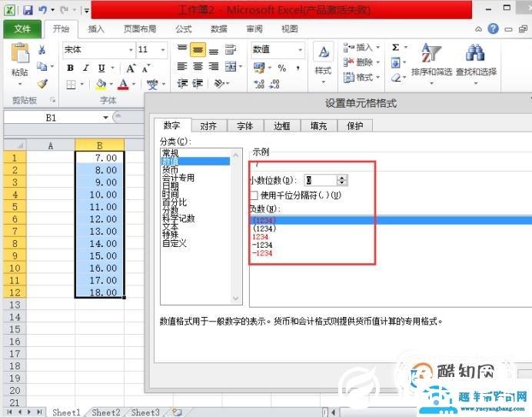
Task: Open Excel Help question mark icon
Action: point(493,28)
